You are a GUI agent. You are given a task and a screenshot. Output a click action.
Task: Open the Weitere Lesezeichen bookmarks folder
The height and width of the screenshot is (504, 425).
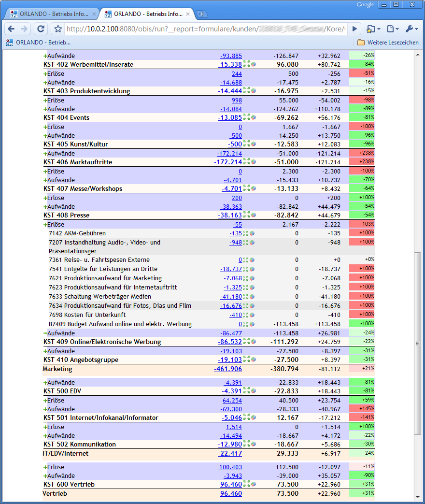(388, 43)
